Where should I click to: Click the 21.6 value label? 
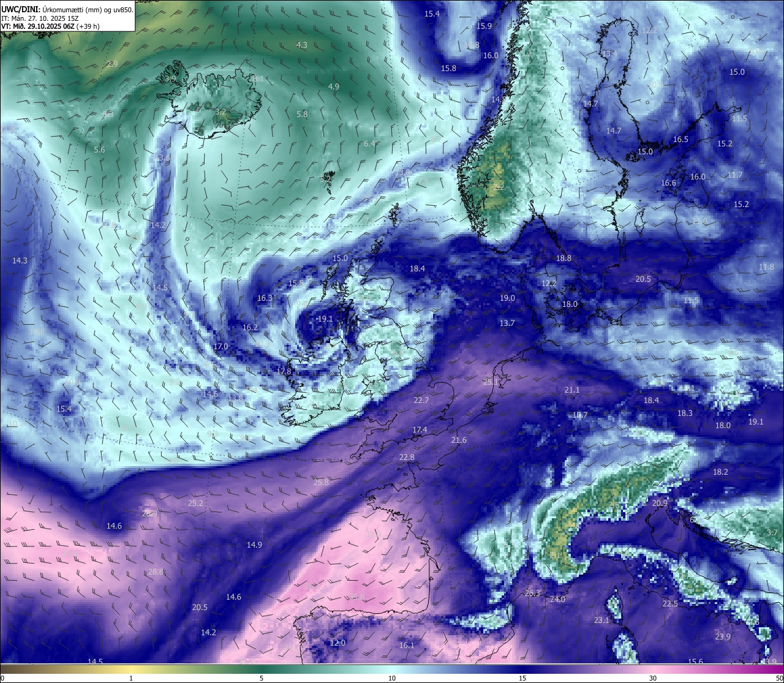click(459, 440)
